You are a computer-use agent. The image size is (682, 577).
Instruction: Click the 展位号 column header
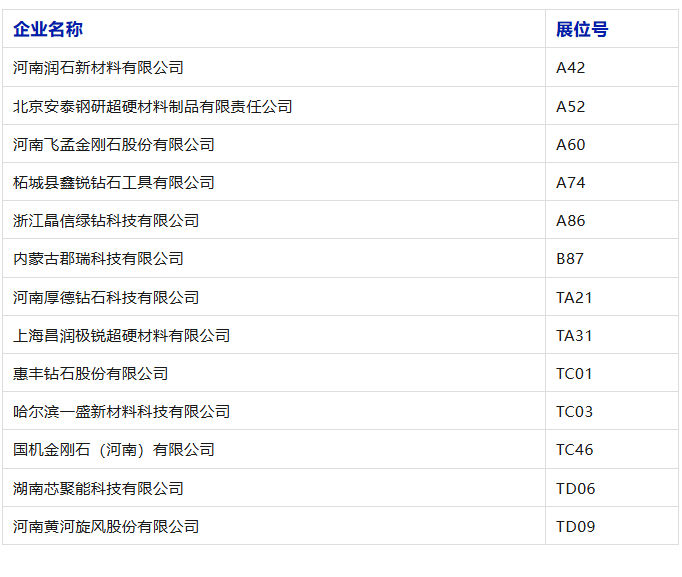582,29
